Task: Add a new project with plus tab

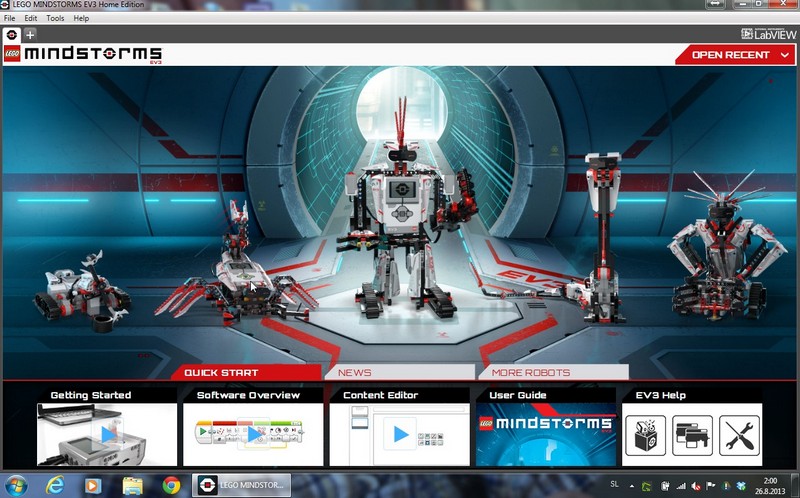Action: 30,35
